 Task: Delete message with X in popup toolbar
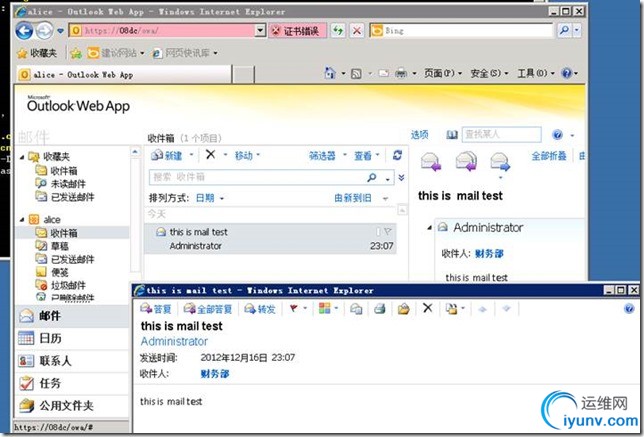pos(428,308)
